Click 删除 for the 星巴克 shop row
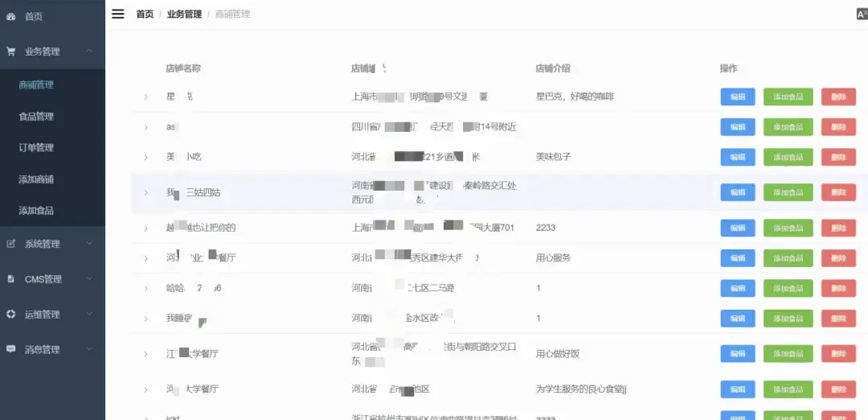This screenshot has width=868, height=420. coord(838,97)
